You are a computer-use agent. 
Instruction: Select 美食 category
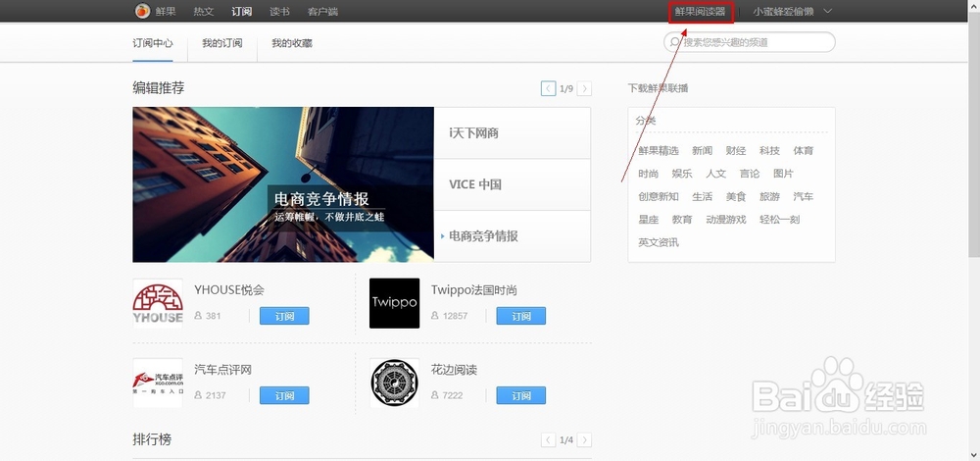[736, 196]
